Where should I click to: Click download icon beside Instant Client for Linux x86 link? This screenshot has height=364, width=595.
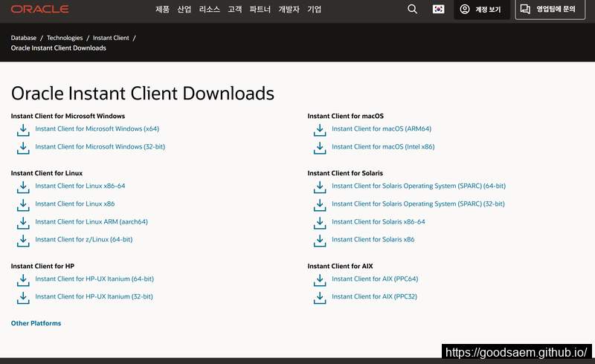pyautogui.click(x=23, y=205)
